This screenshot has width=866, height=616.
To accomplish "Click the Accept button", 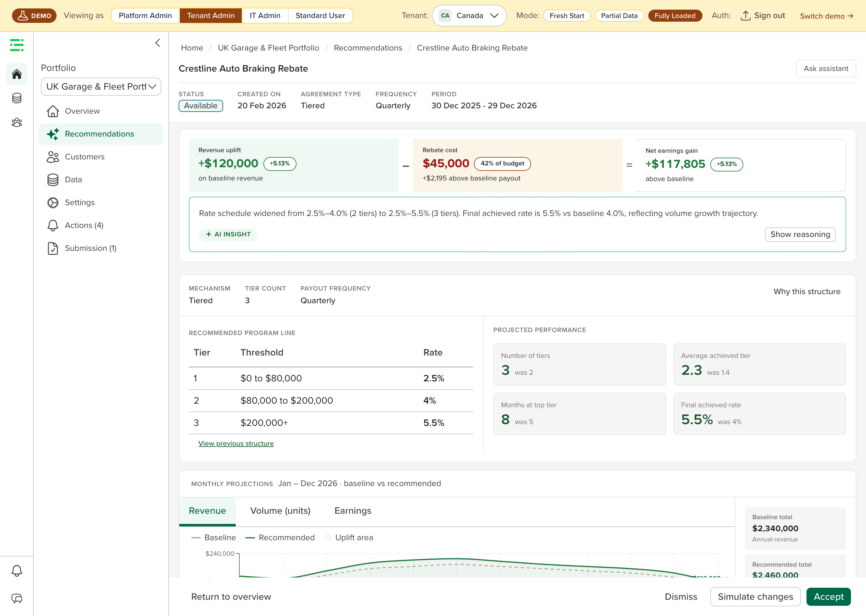I will 828,597.
